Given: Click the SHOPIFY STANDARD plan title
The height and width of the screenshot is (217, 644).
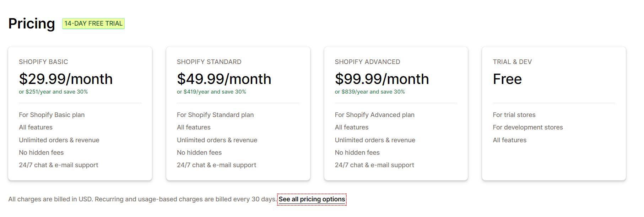Looking at the screenshot, I should click(x=209, y=62).
